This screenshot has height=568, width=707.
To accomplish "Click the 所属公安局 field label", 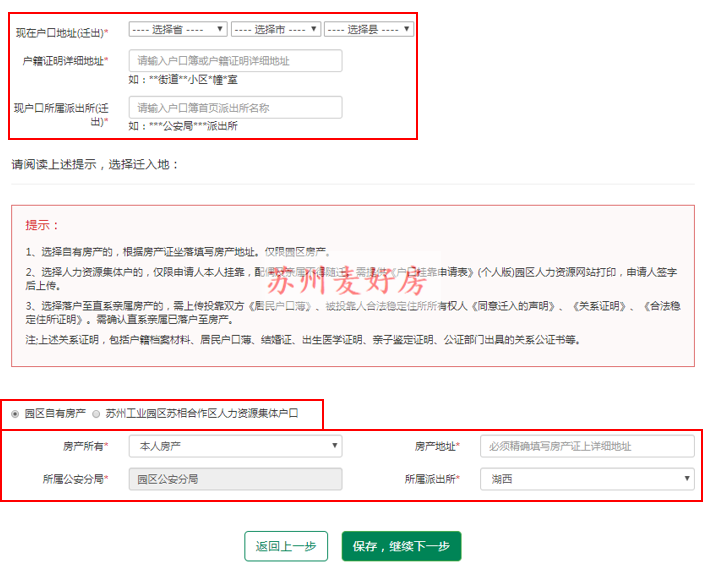I will 75,479.
